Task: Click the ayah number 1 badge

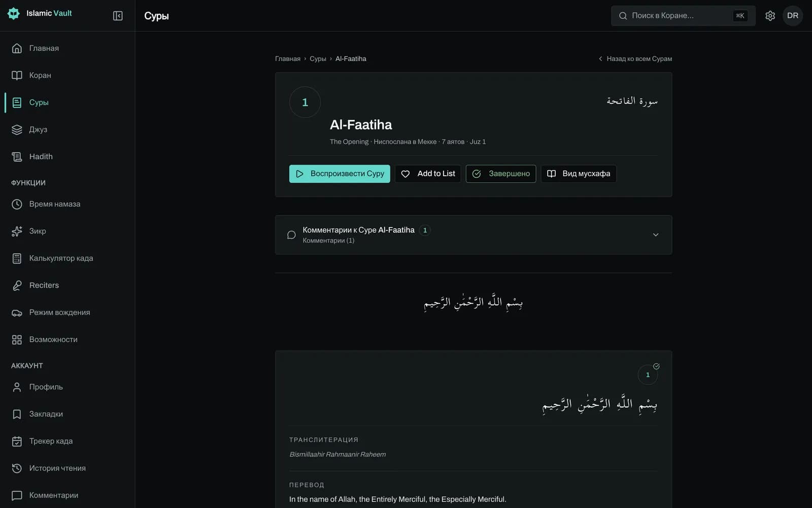Action: click(x=648, y=375)
